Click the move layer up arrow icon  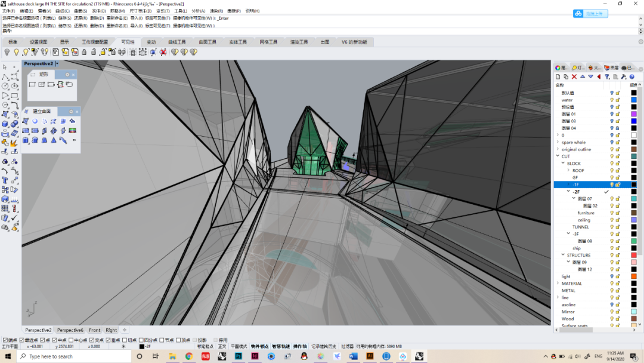[583, 77]
